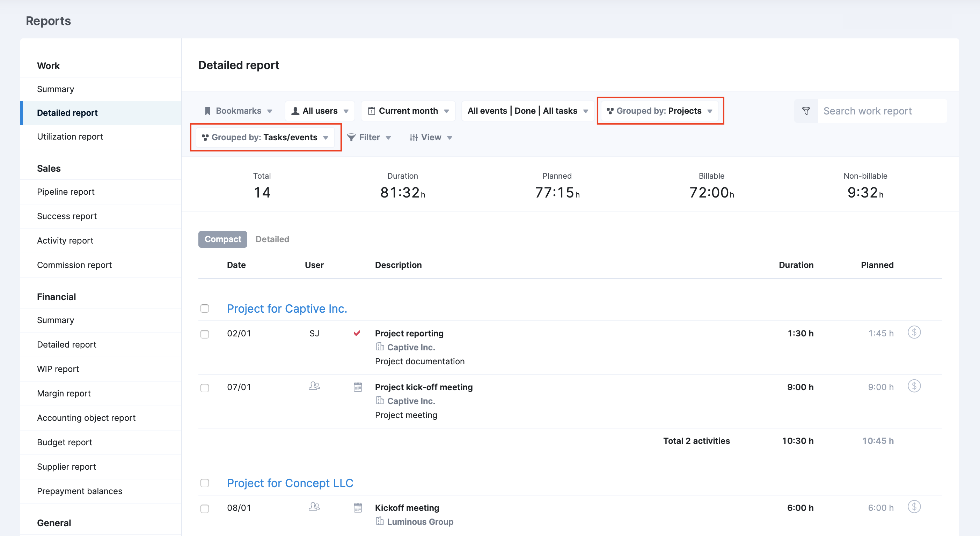Open Financial Detailed report in sidebar
980x536 pixels.
coord(101,344)
